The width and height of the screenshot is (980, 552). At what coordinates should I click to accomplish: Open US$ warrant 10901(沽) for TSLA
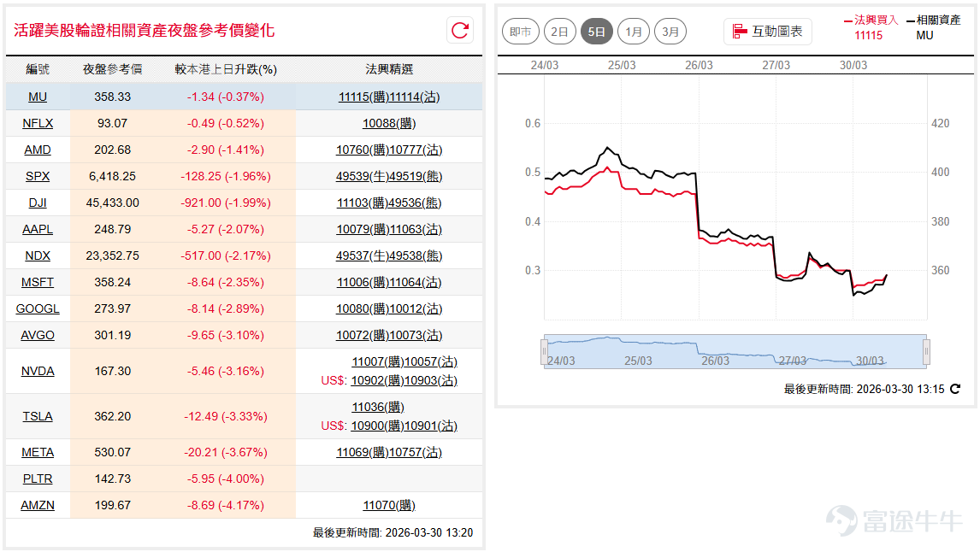point(431,426)
